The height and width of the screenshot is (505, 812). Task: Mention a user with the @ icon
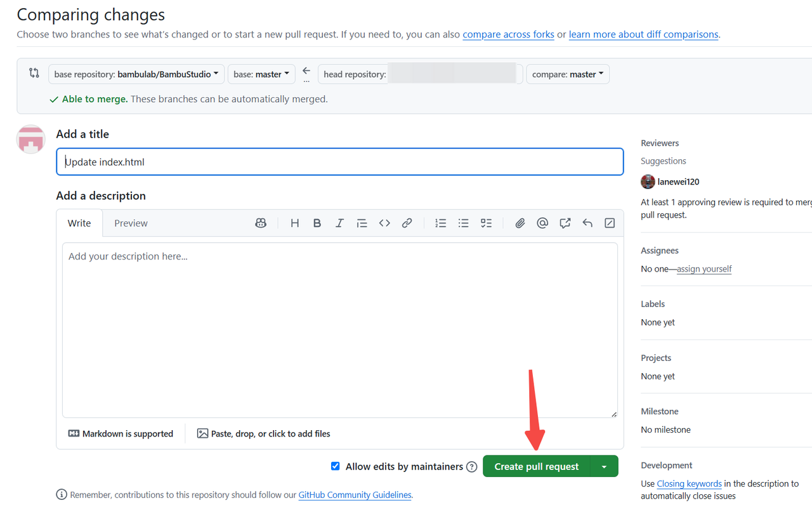pos(542,223)
